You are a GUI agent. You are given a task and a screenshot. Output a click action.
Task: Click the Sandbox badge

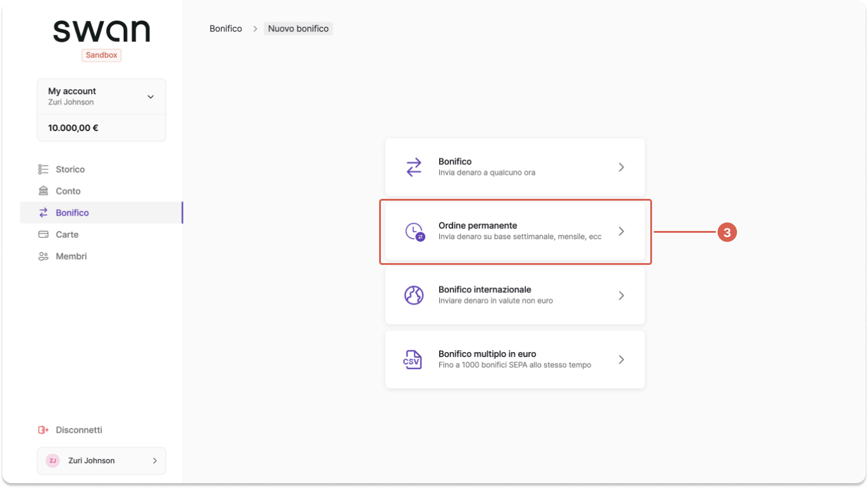click(x=101, y=55)
